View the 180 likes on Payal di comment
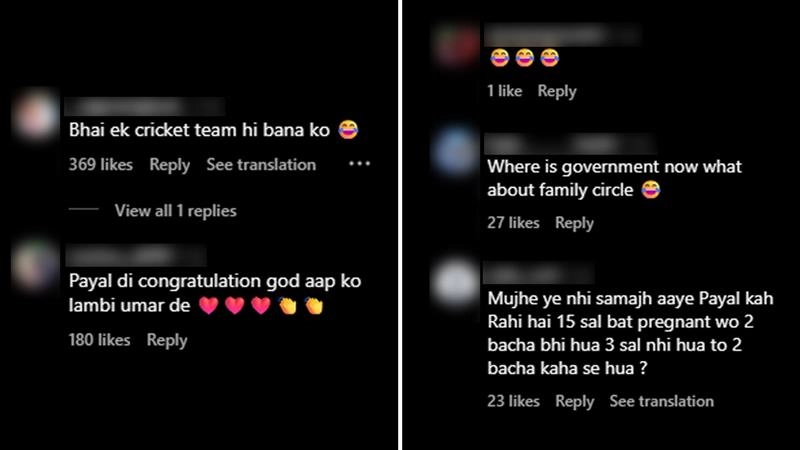Screen dimensions: 800x450 [x=99, y=340]
